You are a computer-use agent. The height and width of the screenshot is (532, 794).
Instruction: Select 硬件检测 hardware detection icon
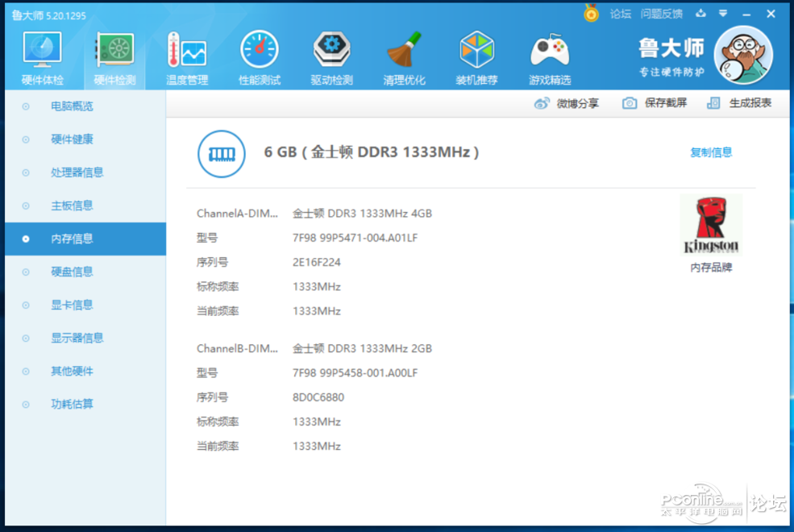pyautogui.click(x=114, y=58)
